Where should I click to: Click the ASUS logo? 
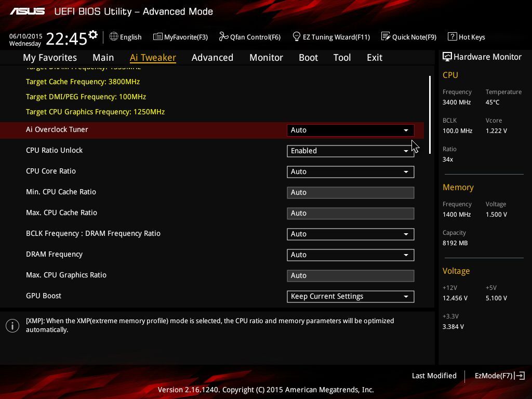click(x=27, y=11)
